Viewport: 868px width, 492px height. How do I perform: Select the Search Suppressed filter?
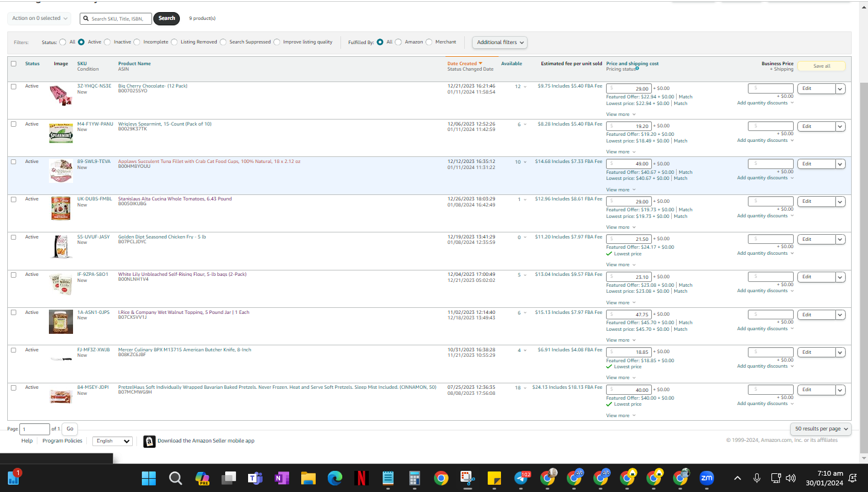223,42
